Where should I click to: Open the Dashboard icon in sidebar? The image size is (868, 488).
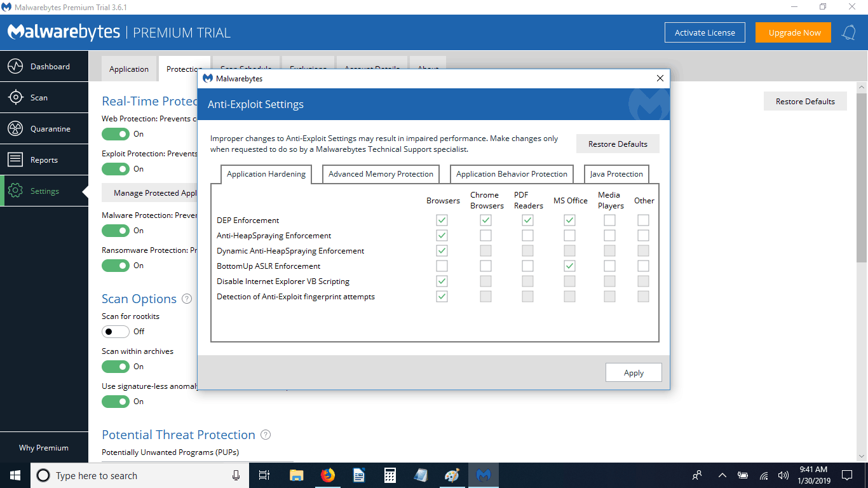tap(15, 66)
